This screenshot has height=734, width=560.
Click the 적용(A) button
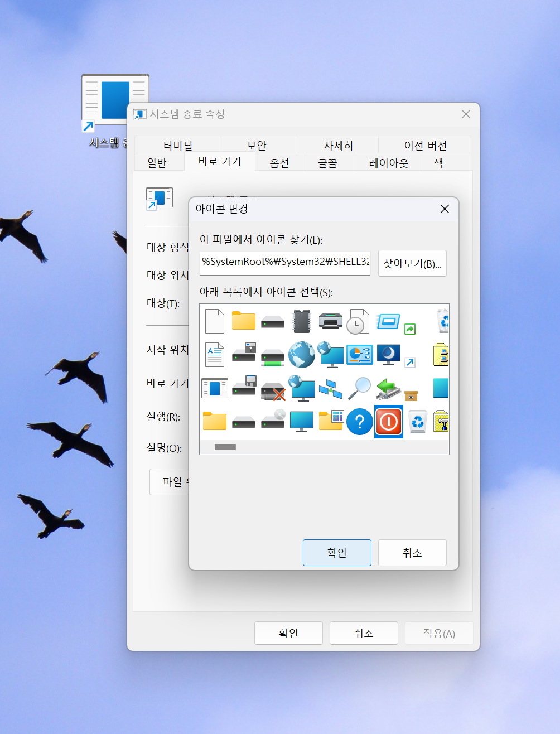(x=439, y=633)
